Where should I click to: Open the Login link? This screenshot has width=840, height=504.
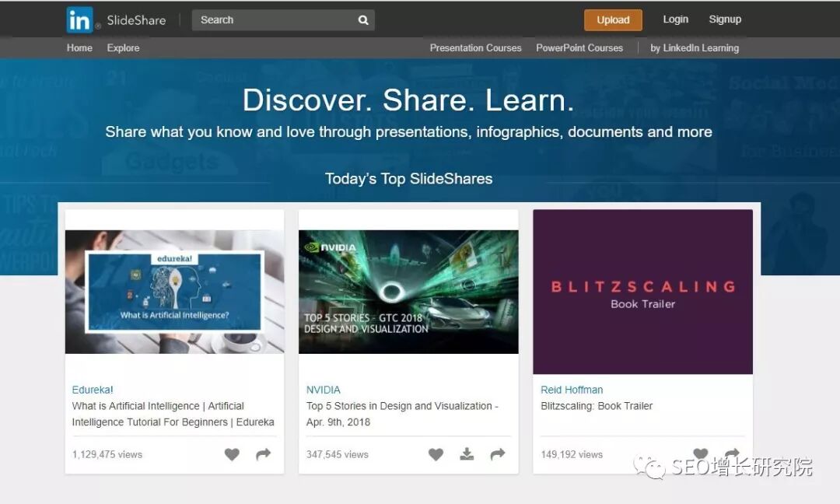[676, 19]
